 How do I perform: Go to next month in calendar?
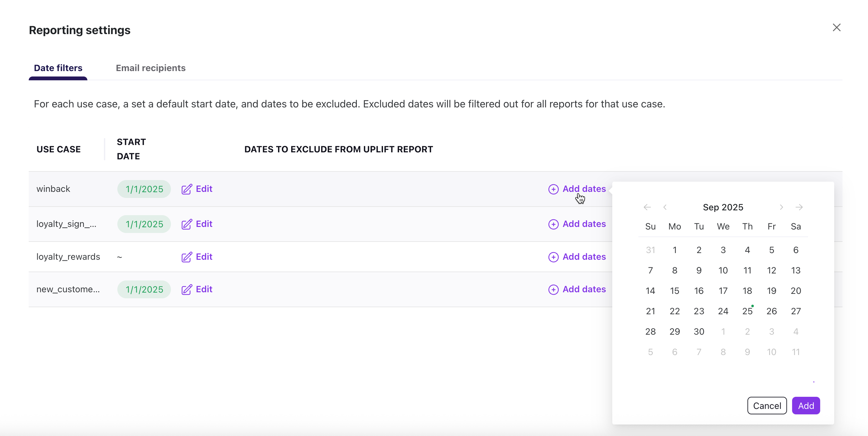(781, 207)
